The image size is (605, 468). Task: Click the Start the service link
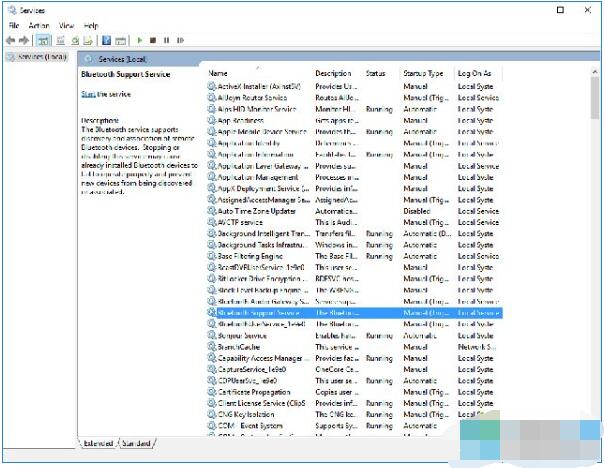click(x=88, y=94)
